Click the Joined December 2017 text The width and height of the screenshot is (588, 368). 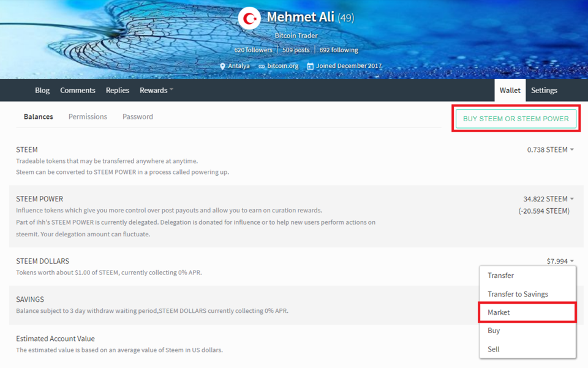coord(349,66)
